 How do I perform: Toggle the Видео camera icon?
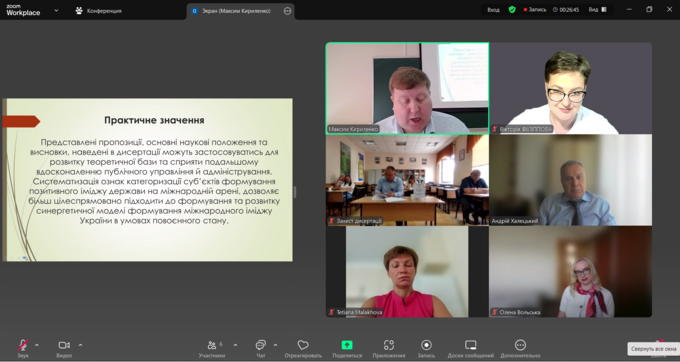tap(64, 345)
